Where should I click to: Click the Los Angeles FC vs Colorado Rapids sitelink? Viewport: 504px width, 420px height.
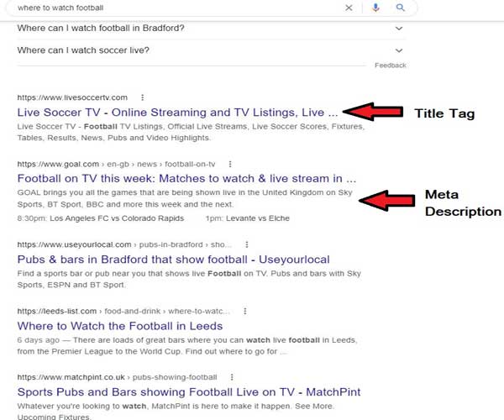coord(117,218)
